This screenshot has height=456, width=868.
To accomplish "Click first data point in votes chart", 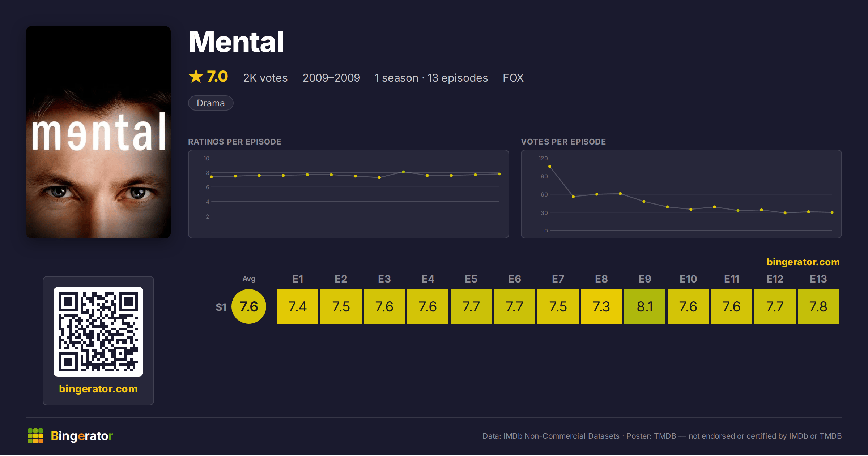I will point(550,167).
